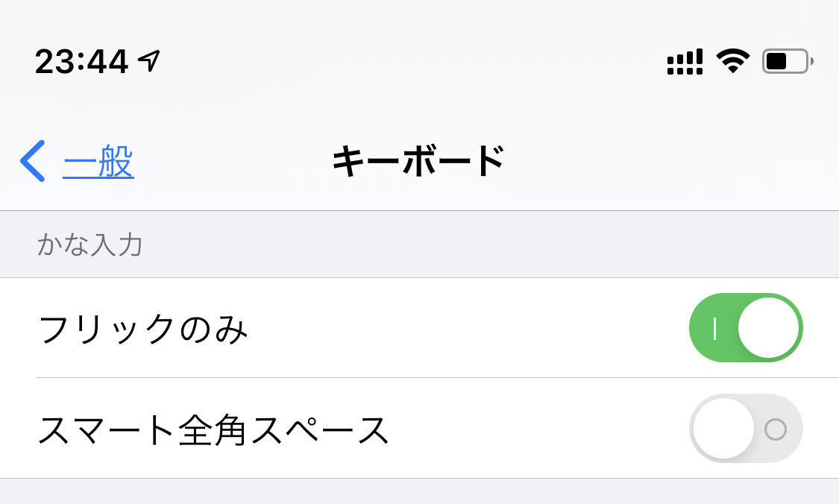Tap the Wi-Fi status icon
Viewport: 839px width, 504px height.
733,60
